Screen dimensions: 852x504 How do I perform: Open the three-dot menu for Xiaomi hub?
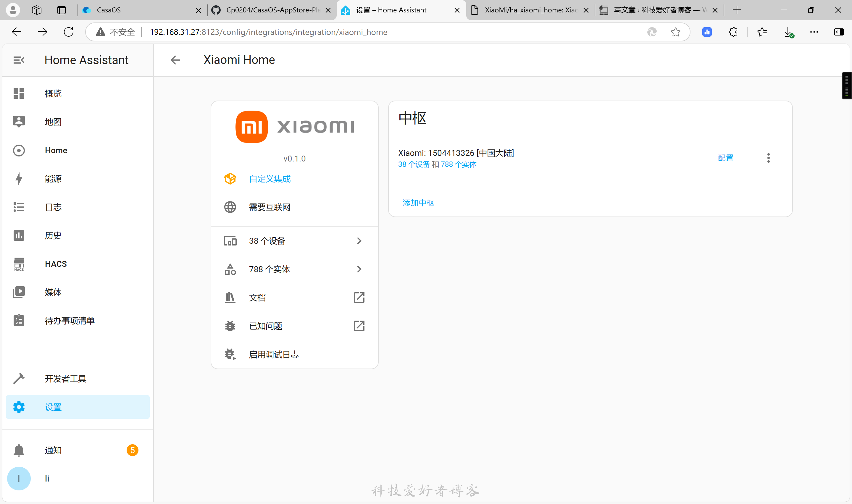pos(769,158)
